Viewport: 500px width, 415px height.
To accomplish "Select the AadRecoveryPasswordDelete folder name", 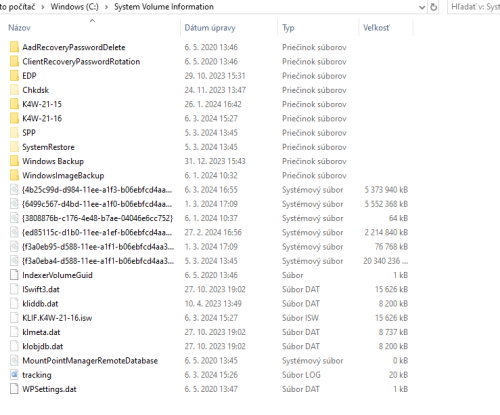I will 74,47.
